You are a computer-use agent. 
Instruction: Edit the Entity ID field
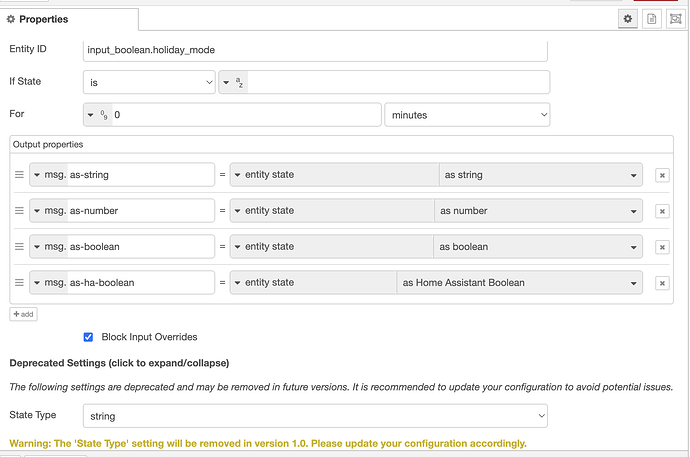click(315, 50)
